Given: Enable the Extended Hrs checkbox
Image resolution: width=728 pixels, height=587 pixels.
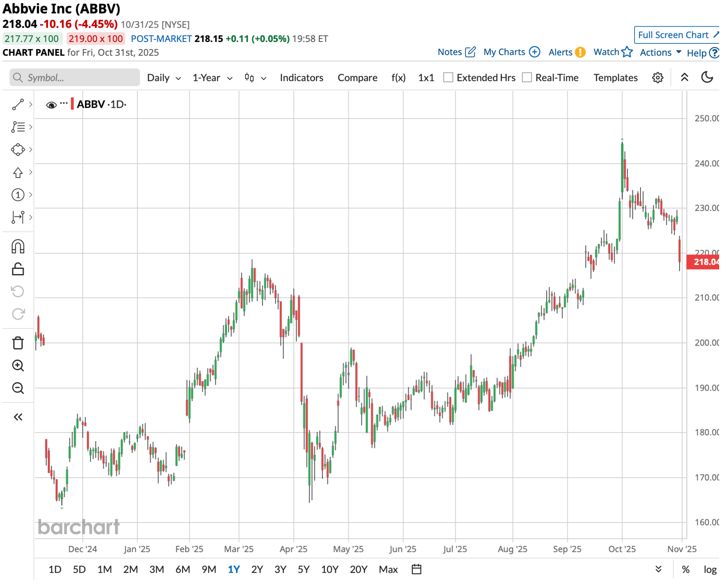Looking at the screenshot, I should (x=448, y=78).
